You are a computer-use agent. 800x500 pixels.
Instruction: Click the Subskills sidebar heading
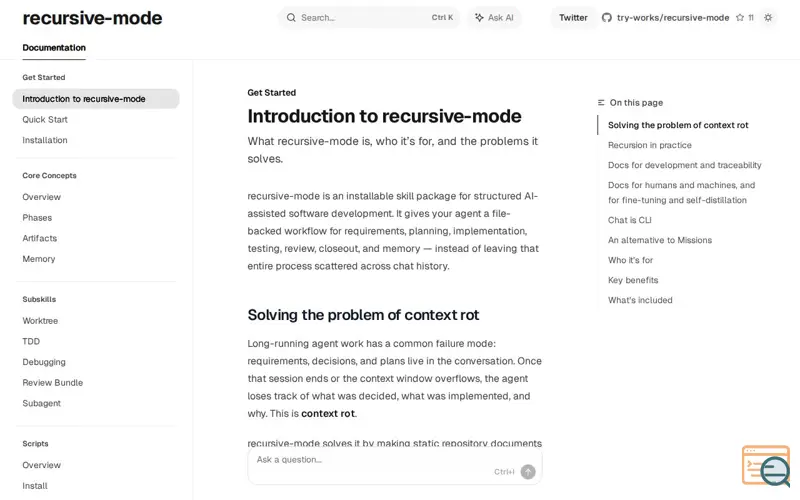[39, 299]
